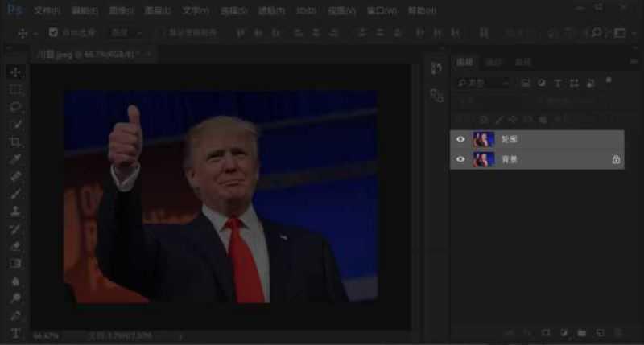This screenshot has width=644, height=345.
Task: Click first align icon in options bar
Action: tap(241, 32)
